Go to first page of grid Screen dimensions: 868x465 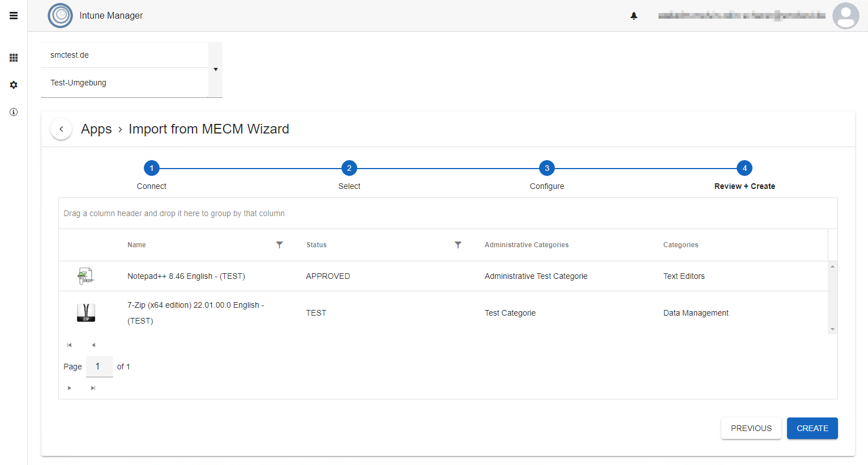70,345
